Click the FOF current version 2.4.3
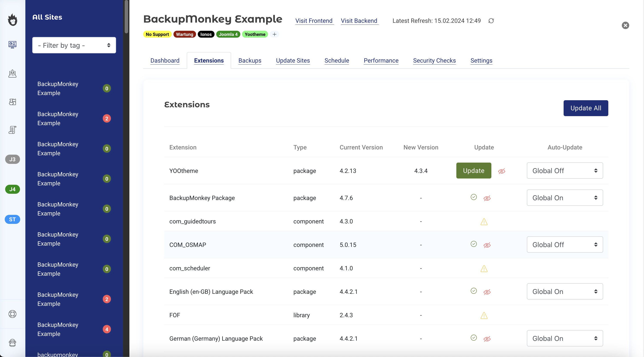Image resolution: width=644 pixels, height=357 pixels. pyautogui.click(x=346, y=315)
